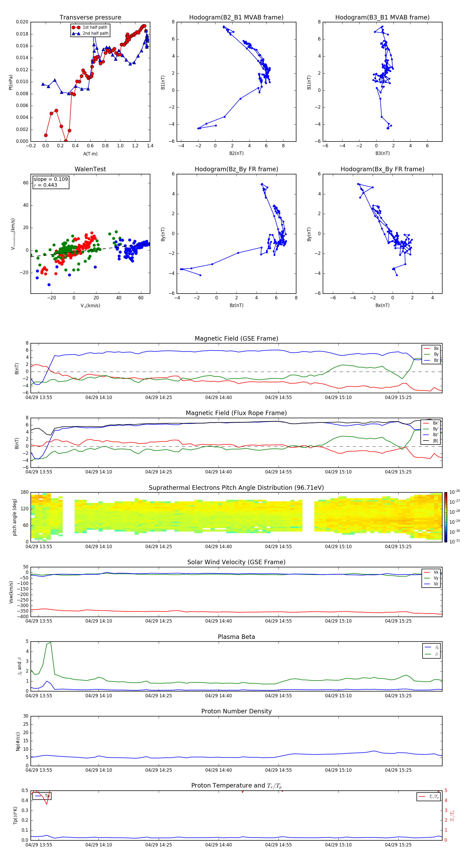Click 'Tp' legend entry in temperature plot

coord(42,796)
